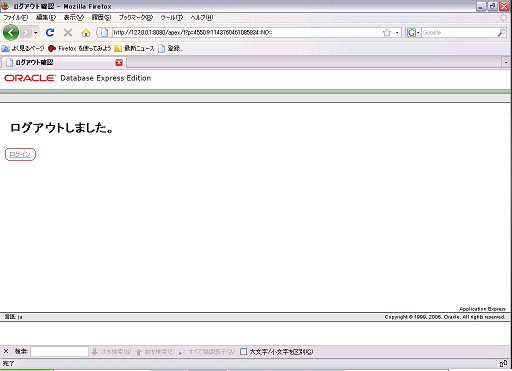Screen dimensions: 512x371
Task: Click 前を検索 find previous button
Action: [155, 352]
